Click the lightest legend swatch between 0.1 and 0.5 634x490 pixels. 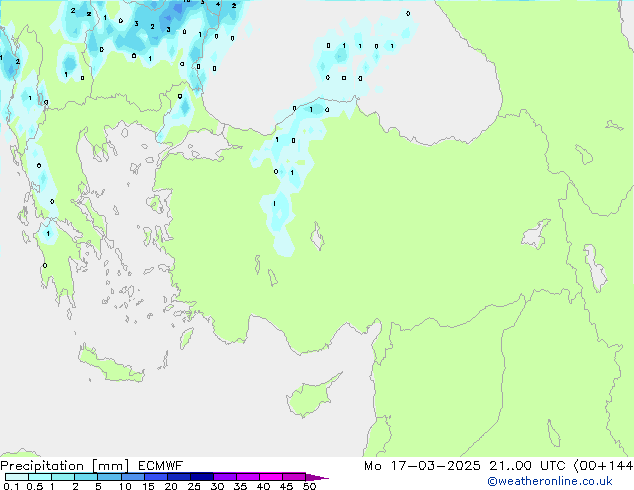pos(17,477)
